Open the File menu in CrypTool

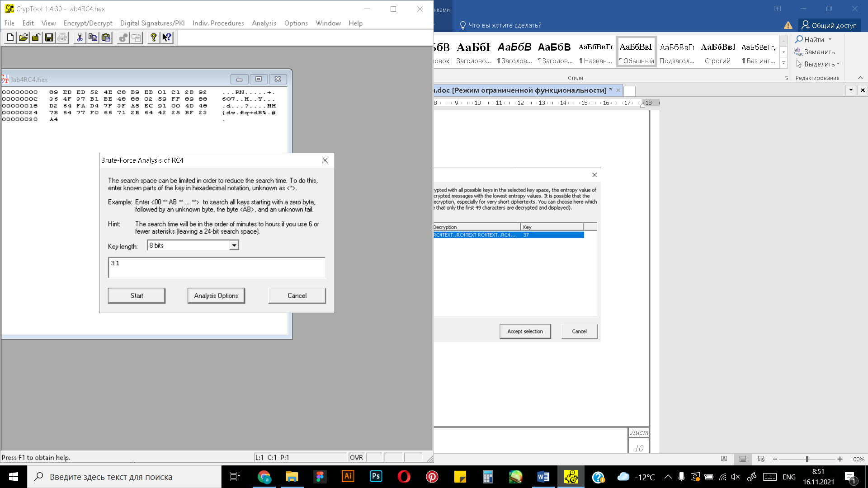tap(9, 23)
